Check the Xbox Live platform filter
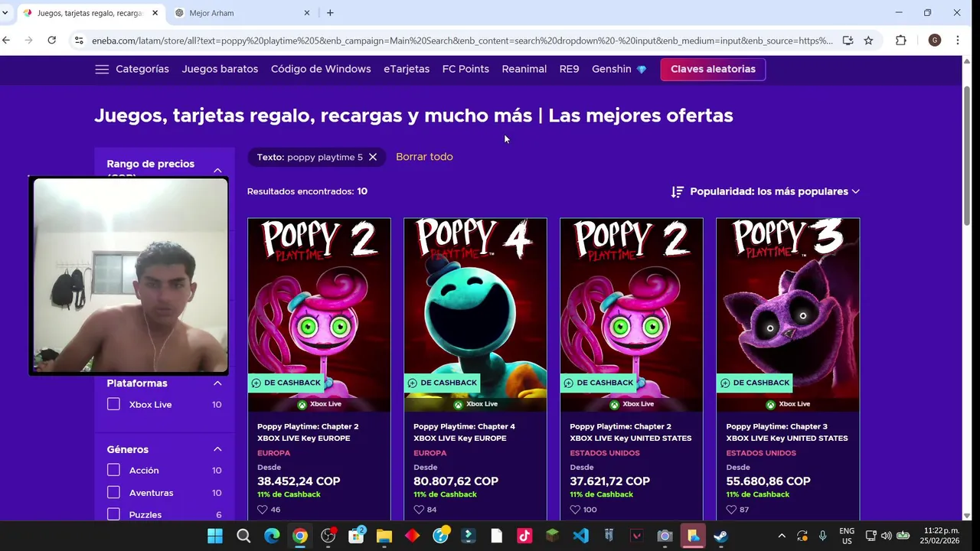This screenshot has height=551, width=980. click(x=113, y=404)
